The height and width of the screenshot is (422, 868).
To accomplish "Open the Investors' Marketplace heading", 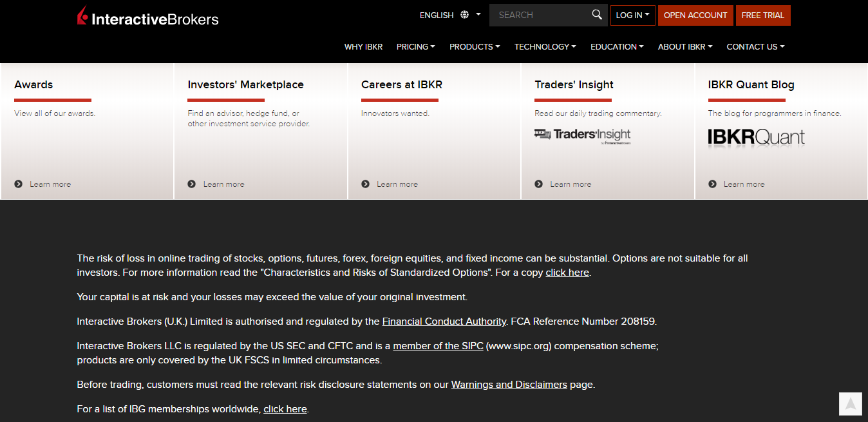I will pyautogui.click(x=245, y=84).
